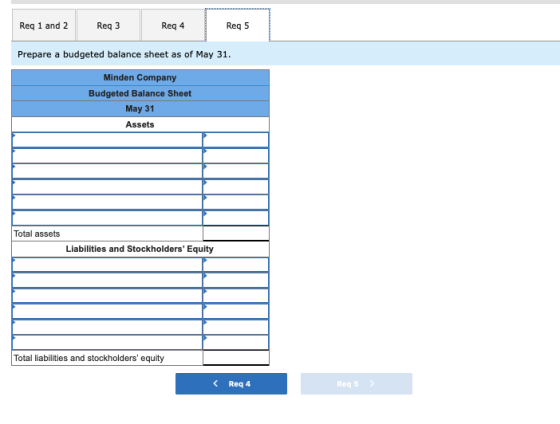Click the disabled Req 5 next button

[356, 384]
